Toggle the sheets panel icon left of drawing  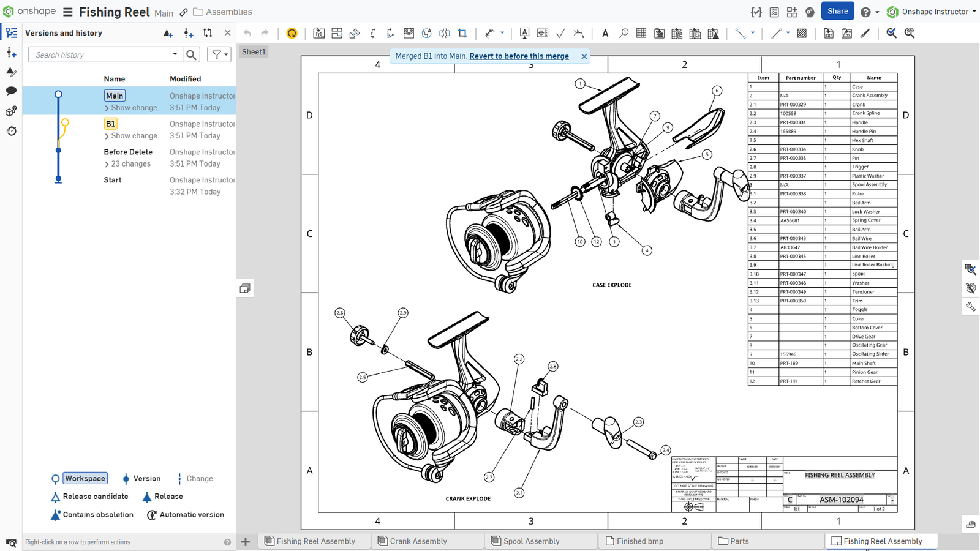pyautogui.click(x=245, y=288)
